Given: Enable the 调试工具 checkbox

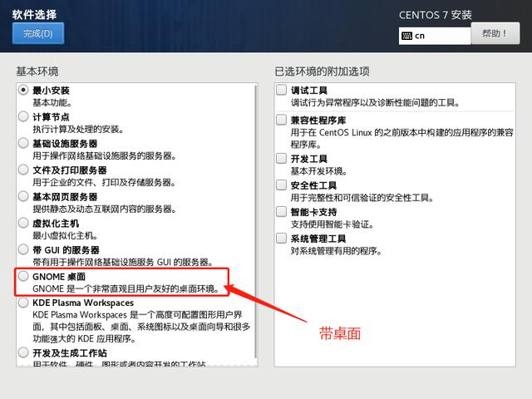Looking at the screenshot, I should (x=281, y=90).
